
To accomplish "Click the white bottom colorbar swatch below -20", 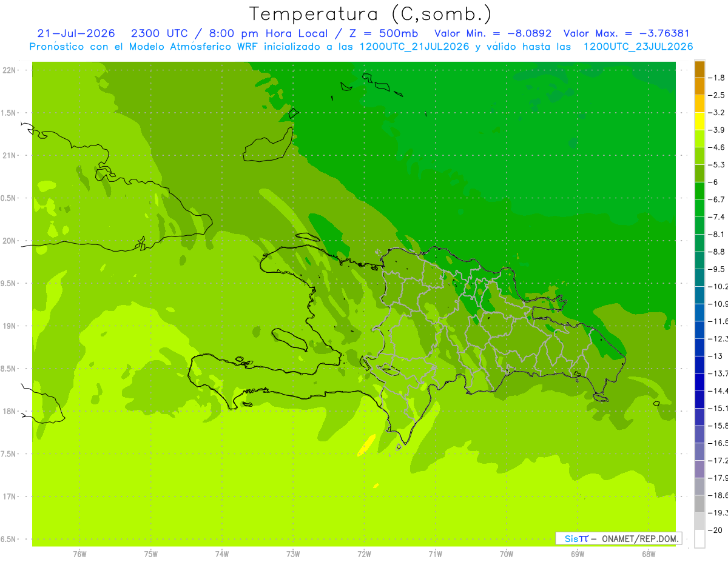I will pos(699,538).
